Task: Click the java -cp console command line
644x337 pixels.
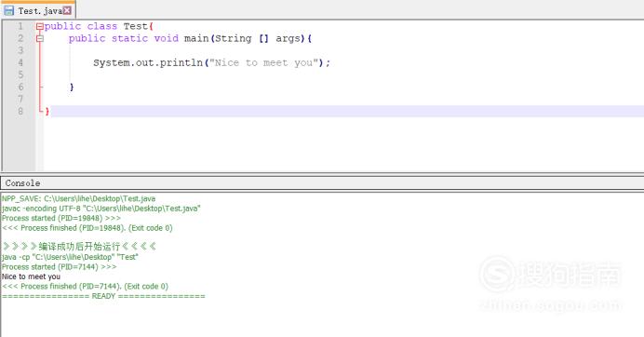Action: tap(70, 257)
